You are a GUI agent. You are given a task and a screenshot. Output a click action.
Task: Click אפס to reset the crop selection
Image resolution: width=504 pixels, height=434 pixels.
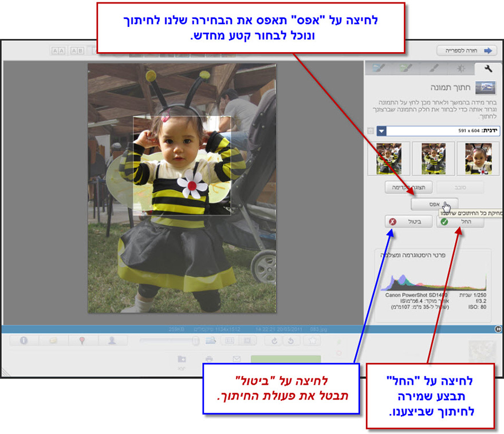(434, 204)
